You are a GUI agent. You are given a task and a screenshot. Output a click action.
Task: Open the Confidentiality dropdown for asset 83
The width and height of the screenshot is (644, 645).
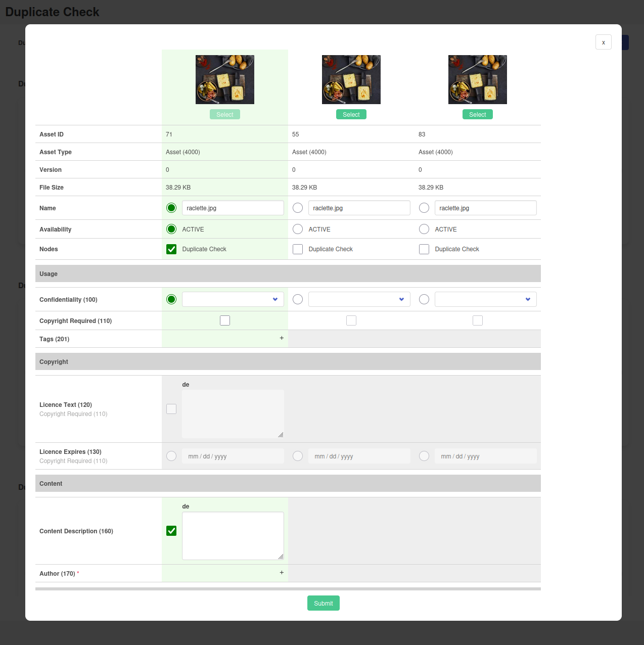485,299
